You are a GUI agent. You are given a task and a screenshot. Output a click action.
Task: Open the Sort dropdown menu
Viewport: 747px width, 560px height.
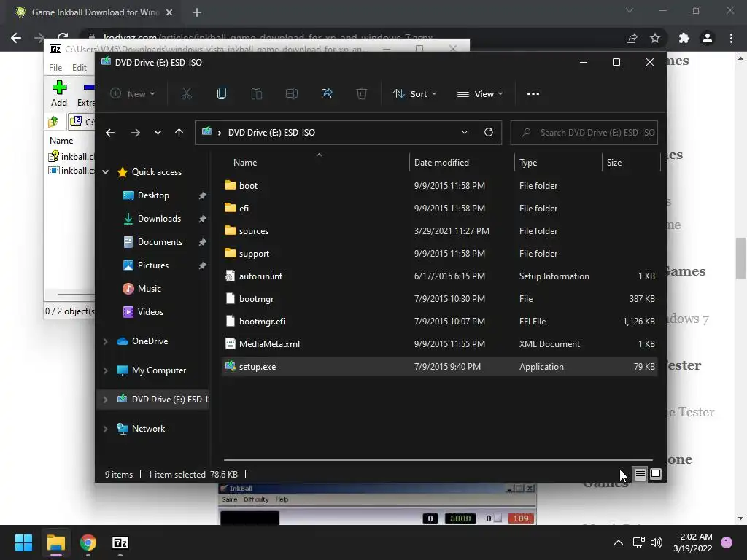click(x=414, y=94)
